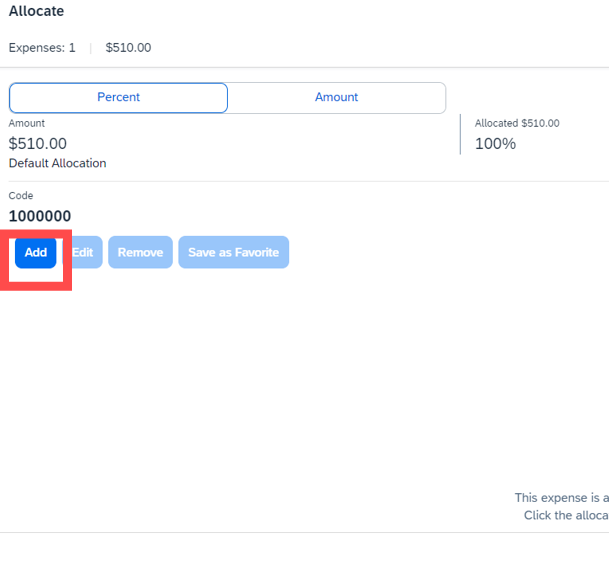This screenshot has width=609, height=568.
Task: Save allocation as Favorite
Action: click(x=233, y=253)
